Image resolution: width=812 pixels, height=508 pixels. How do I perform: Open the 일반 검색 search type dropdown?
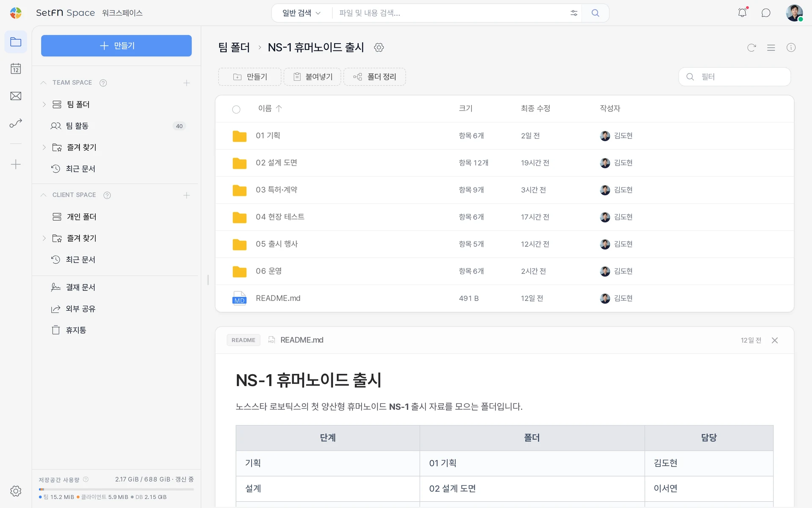coord(301,13)
